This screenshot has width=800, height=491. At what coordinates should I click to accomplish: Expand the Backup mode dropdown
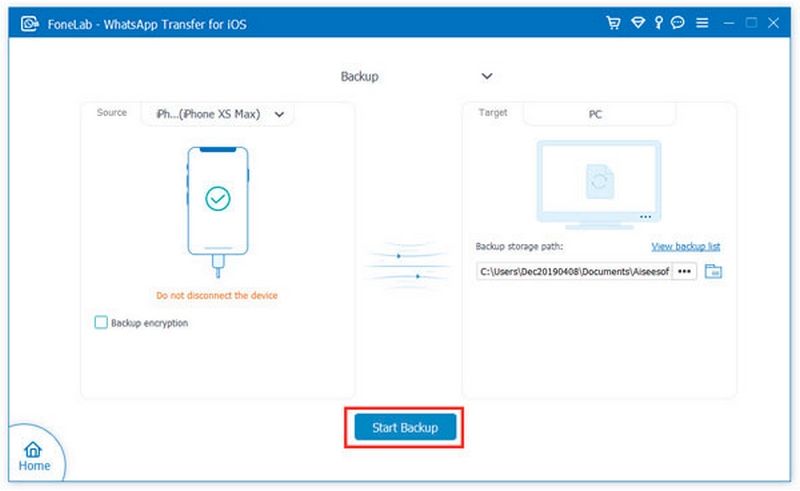coord(487,76)
